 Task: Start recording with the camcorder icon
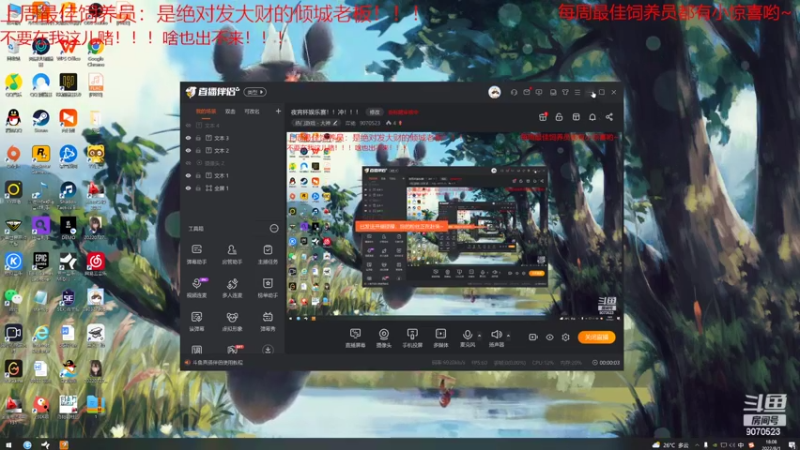(533, 337)
